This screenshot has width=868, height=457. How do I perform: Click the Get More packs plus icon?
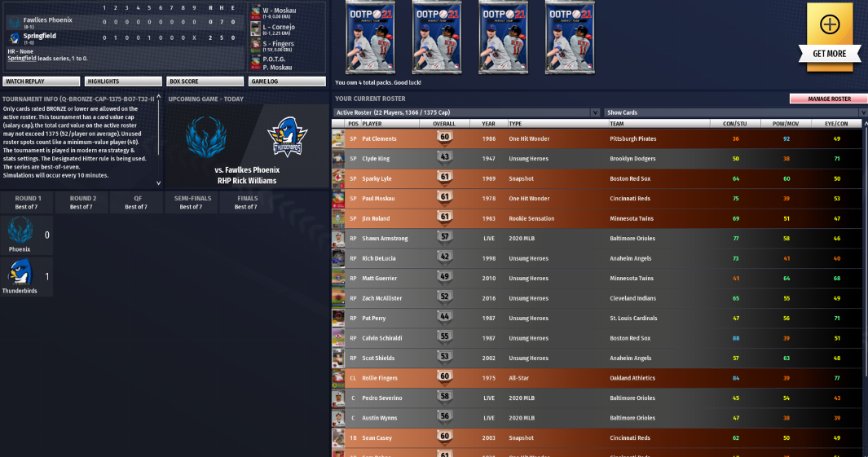pos(829,24)
